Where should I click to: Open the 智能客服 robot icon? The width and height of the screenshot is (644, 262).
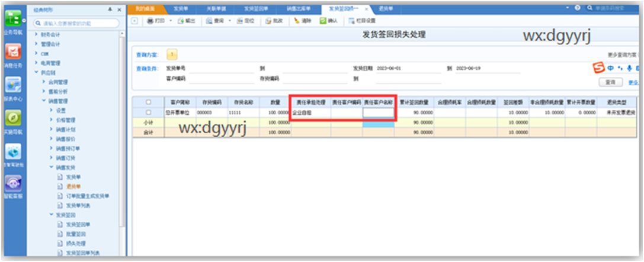12,184
